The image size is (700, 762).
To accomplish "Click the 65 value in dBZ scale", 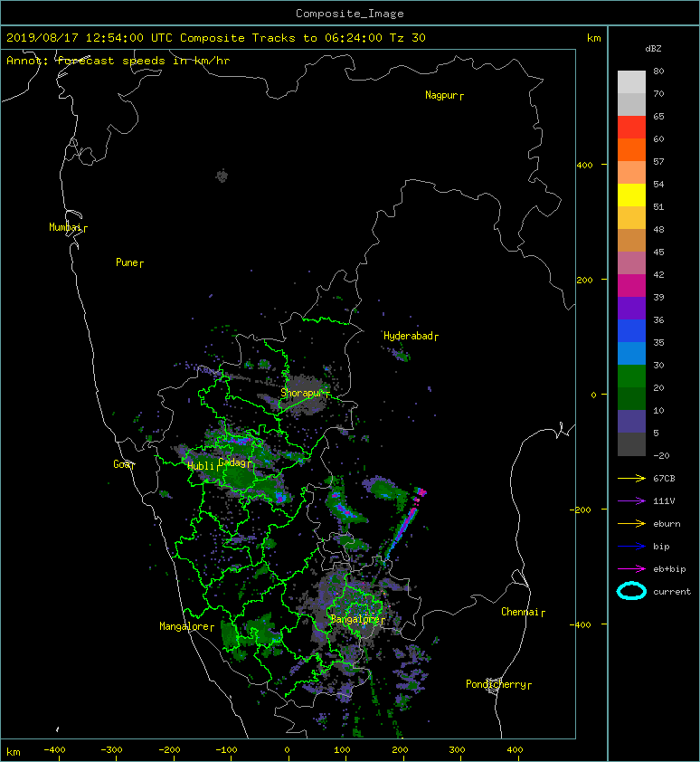I will click(658, 116).
